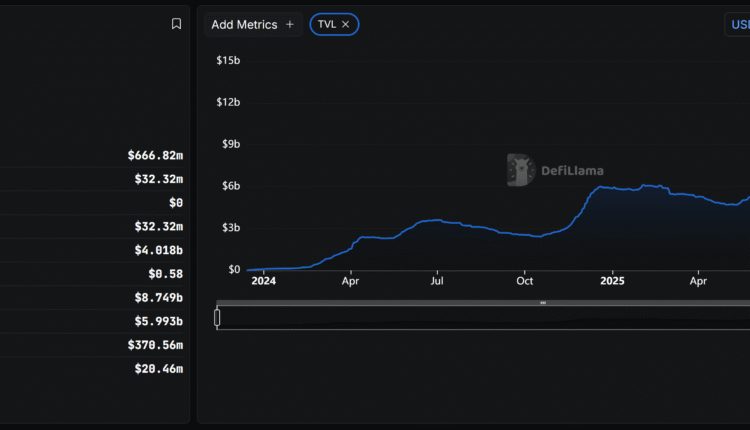Image resolution: width=750 pixels, height=430 pixels.
Task: Remove the TVL metric with its X
Action: pos(346,24)
